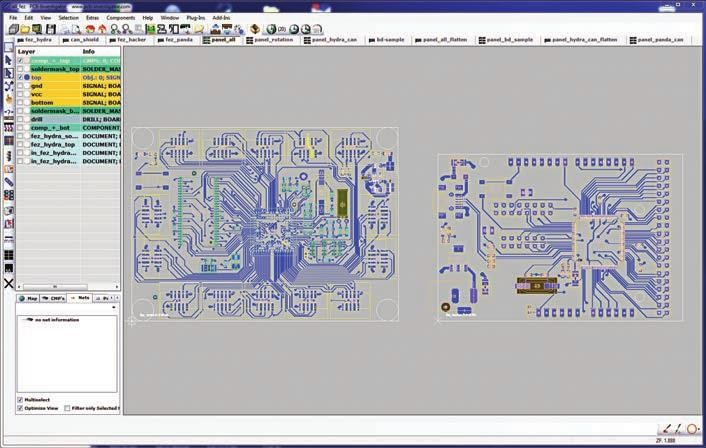
Task: Click the green globe icon in toolbar
Action: click(x=271, y=29)
